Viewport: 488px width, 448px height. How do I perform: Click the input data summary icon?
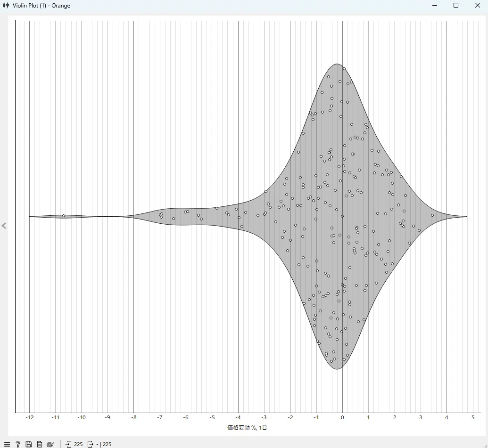(68, 444)
